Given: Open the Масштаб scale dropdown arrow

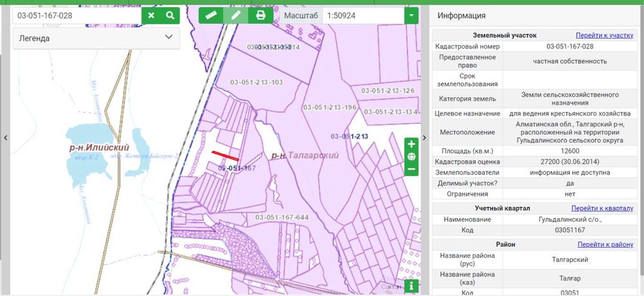Looking at the screenshot, I should [x=412, y=15].
